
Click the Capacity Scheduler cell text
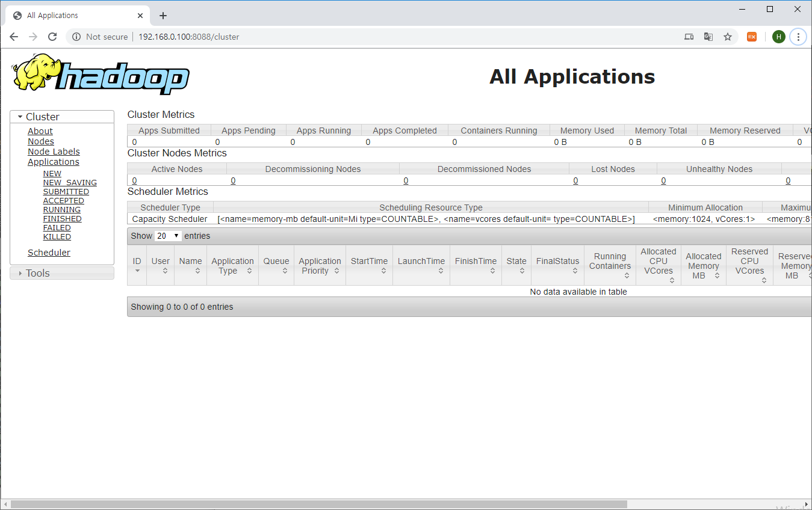point(170,219)
